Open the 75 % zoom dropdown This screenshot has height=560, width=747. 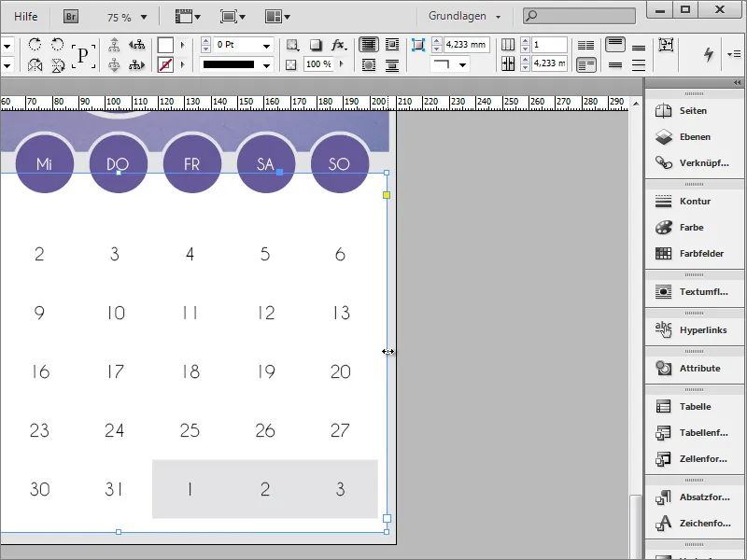(144, 18)
